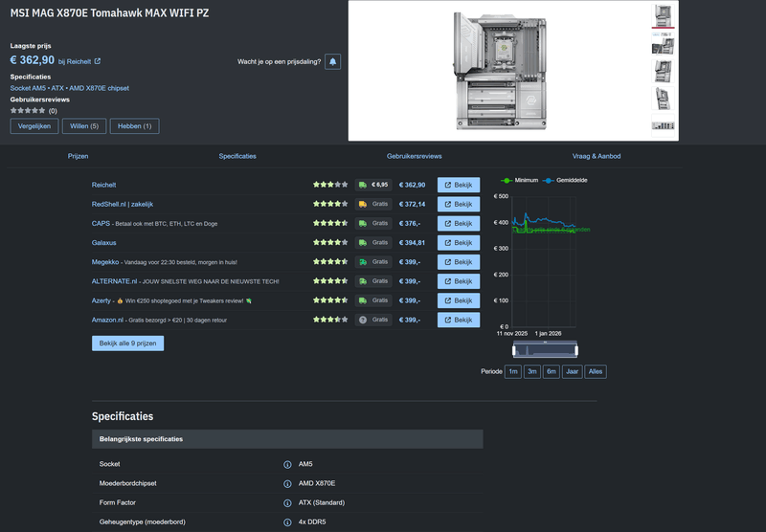Click the yellow delivery icon in RedShell.nl row
The image size is (766, 532).
(363, 204)
